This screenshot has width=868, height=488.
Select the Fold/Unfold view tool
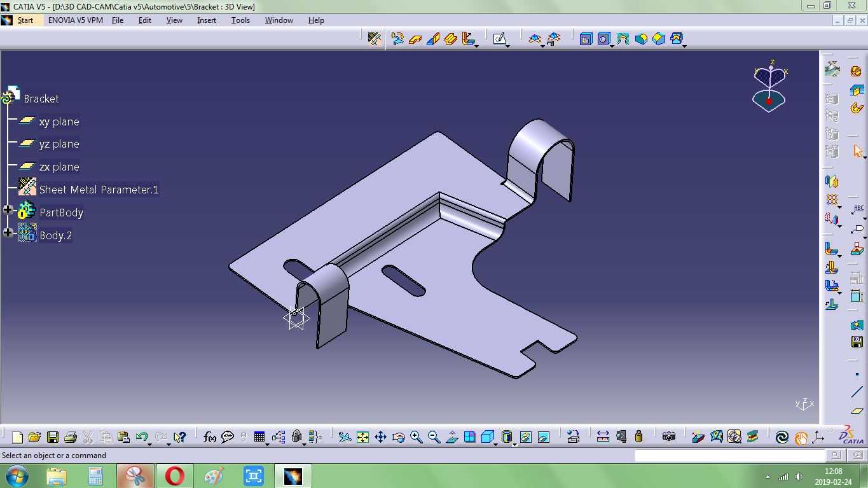(535, 39)
